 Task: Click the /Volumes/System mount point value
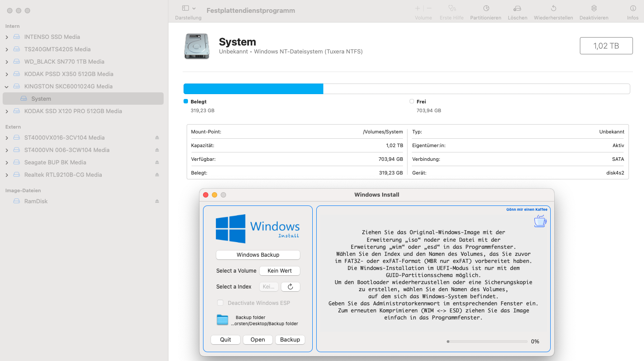point(383,132)
